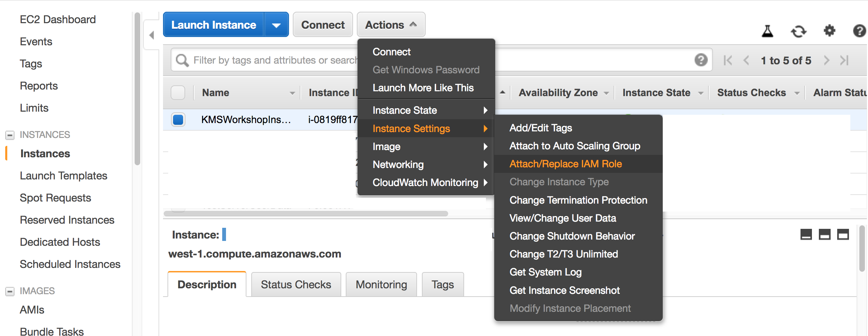The width and height of the screenshot is (868, 336).
Task: Open Events in the sidebar
Action: (x=36, y=41)
